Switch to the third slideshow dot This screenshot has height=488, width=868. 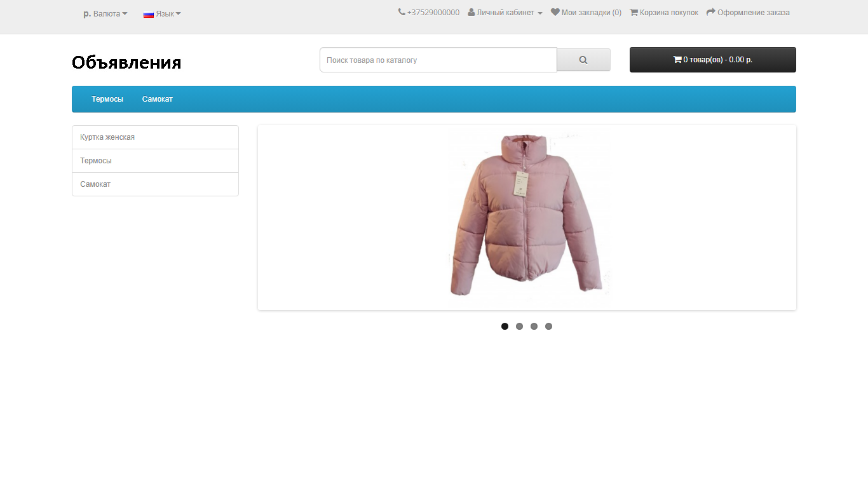pos(534,327)
